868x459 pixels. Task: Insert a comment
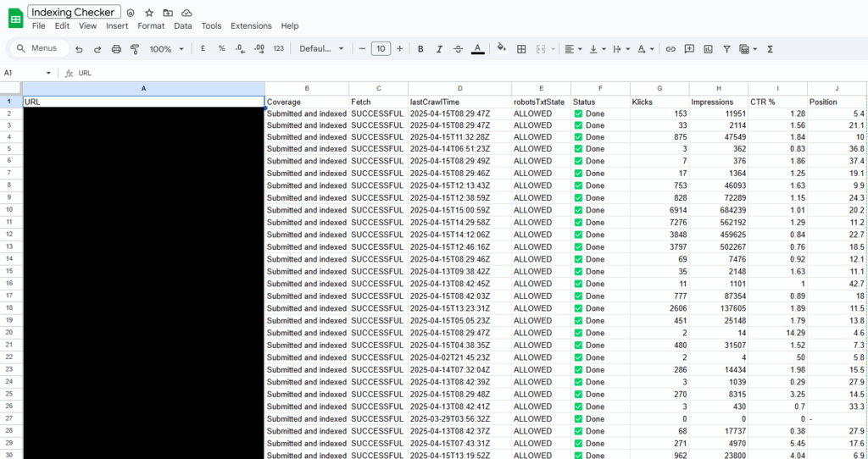tap(689, 49)
